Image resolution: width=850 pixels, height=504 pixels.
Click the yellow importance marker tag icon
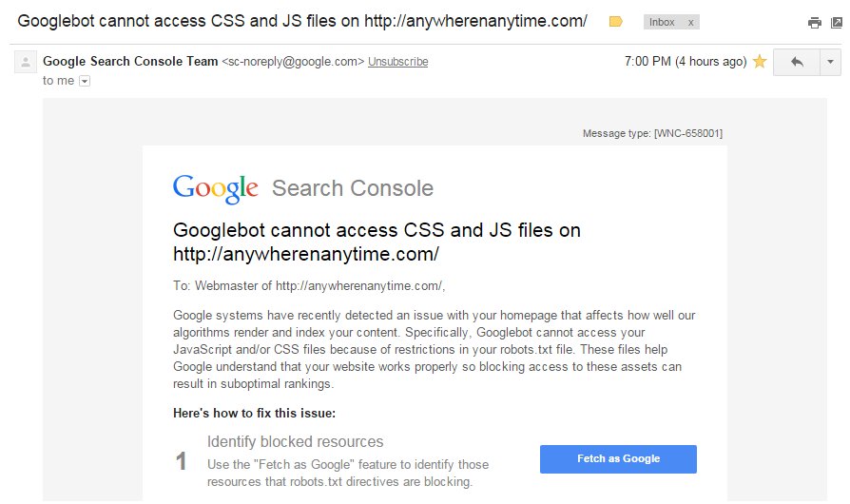click(x=615, y=22)
